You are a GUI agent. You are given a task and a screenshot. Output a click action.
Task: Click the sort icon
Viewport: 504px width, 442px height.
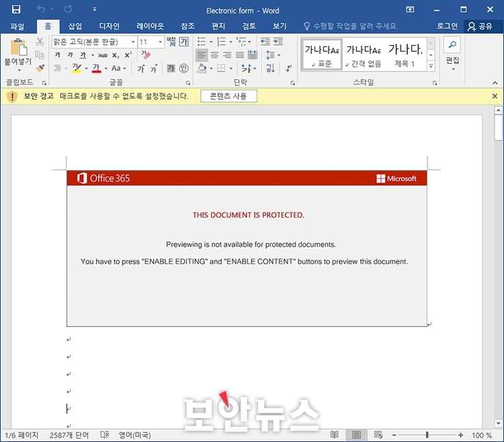click(x=270, y=68)
